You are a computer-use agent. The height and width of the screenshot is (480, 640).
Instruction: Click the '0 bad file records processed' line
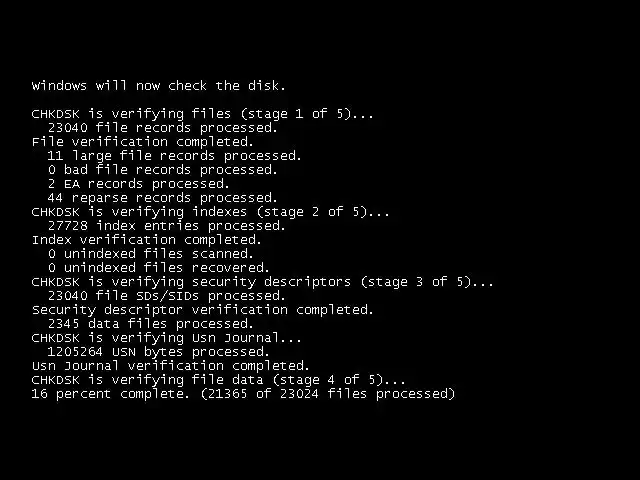[x=163, y=170]
